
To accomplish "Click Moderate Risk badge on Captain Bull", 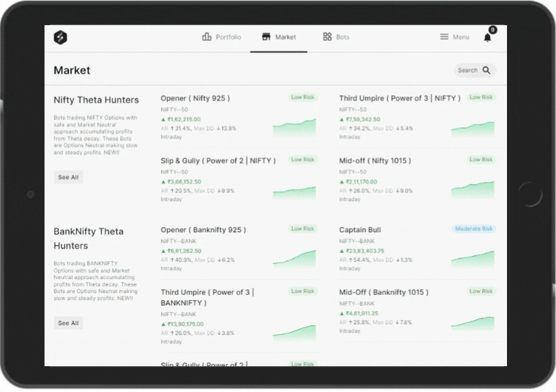I will click(473, 229).
